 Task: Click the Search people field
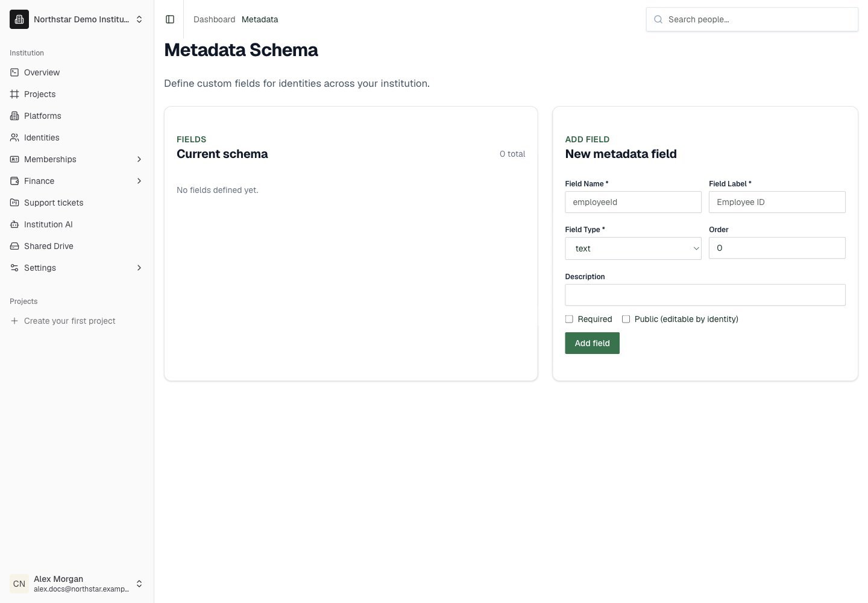click(752, 19)
